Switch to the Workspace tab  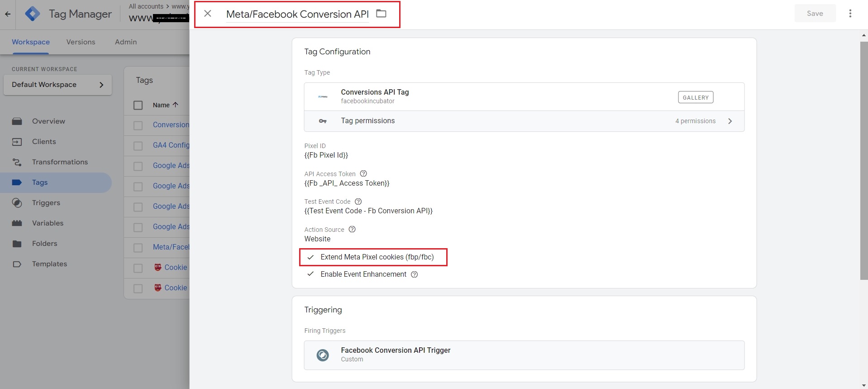31,42
